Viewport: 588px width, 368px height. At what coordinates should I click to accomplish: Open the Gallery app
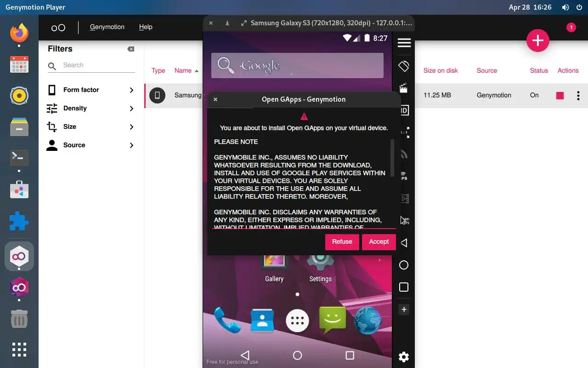(x=274, y=268)
